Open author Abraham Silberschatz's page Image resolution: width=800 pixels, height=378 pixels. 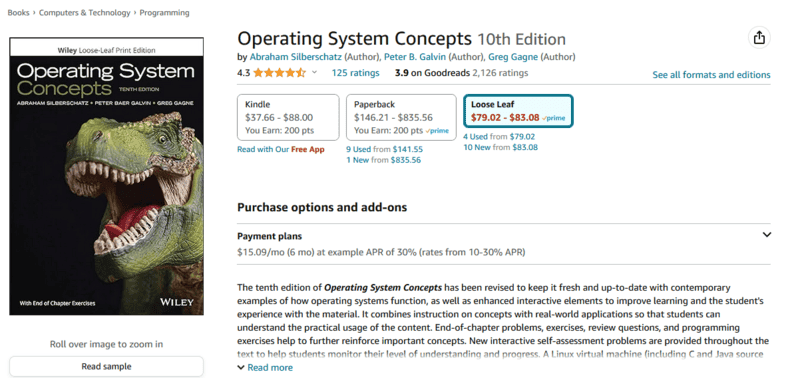tap(296, 57)
